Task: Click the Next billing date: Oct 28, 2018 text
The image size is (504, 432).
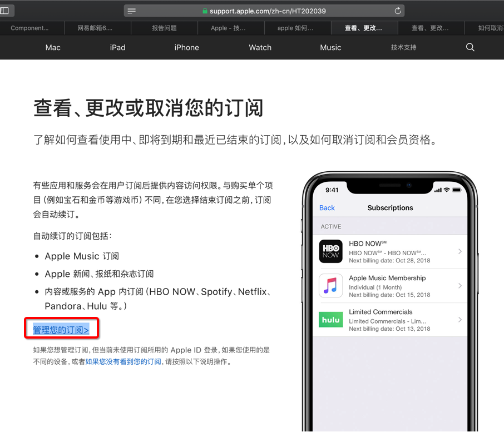Action: 389,261
